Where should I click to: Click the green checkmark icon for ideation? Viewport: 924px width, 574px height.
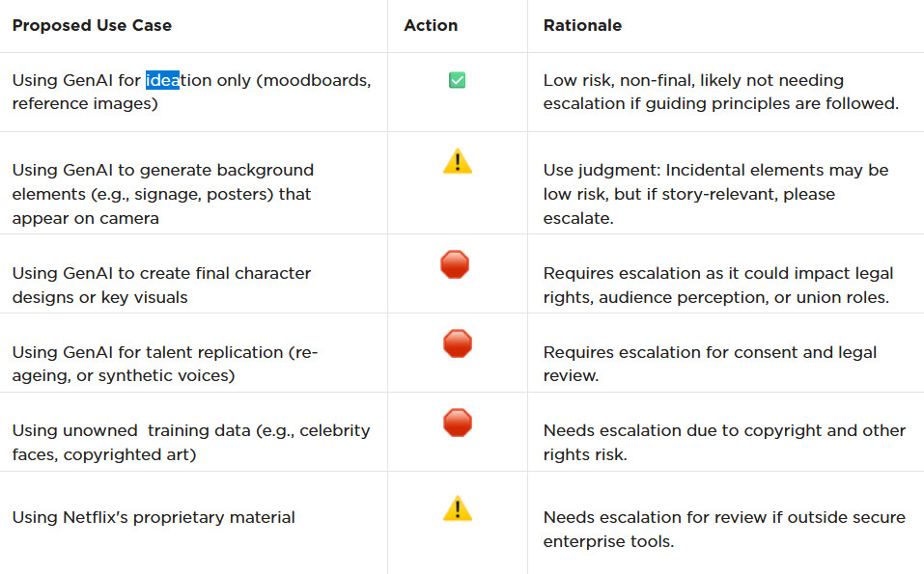(x=457, y=80)
